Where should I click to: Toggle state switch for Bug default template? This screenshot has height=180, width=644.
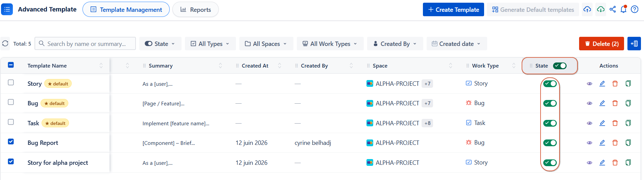tap(550, 103)
